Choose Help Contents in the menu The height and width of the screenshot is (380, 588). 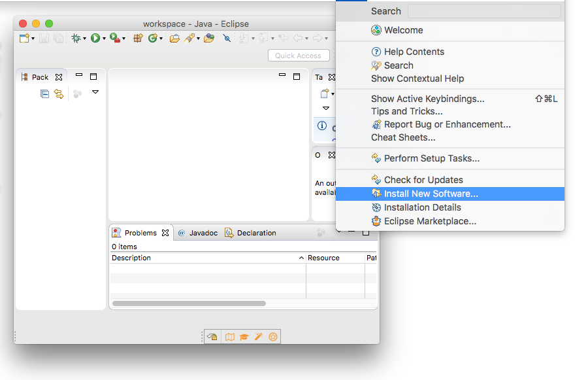(x=450, y=52)
